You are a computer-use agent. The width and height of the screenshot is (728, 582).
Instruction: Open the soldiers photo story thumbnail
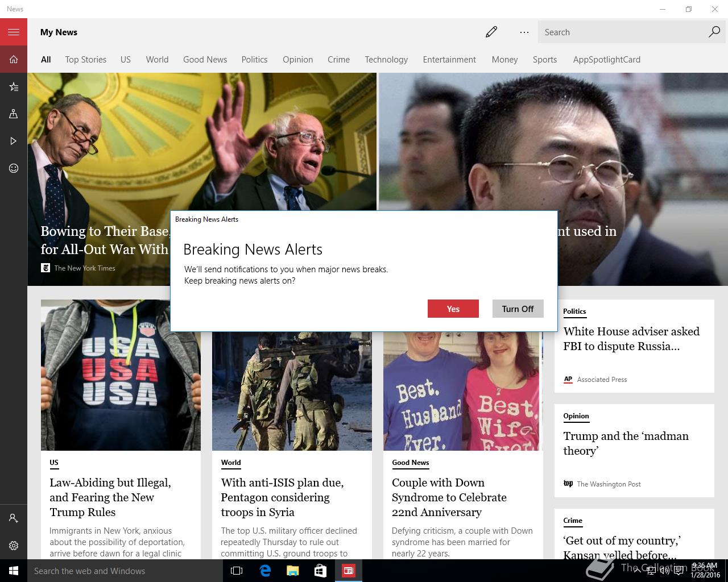click(x=292, y=391)
